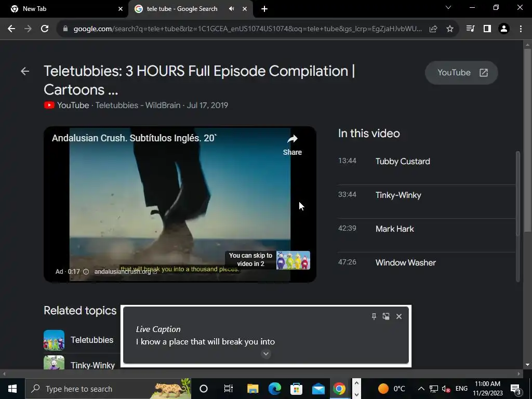Click the browser forward arrow

click(28, 29)
